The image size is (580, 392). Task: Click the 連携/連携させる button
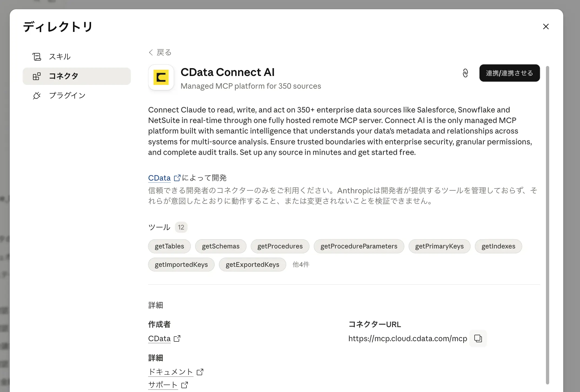point(509,73)
